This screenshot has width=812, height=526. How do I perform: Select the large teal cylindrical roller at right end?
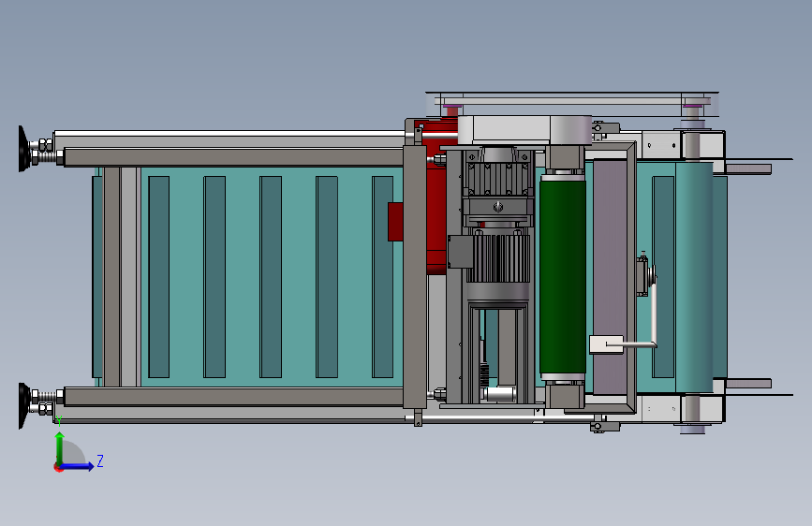point(693,277)
